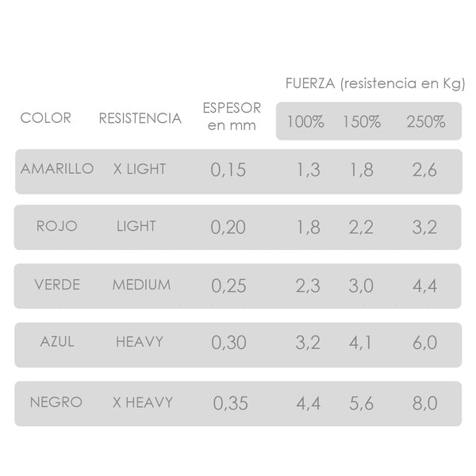This screenshot has height=476, width=476.
Task: Click the MEDIUM resistance cell
Action: coord(141,285)
